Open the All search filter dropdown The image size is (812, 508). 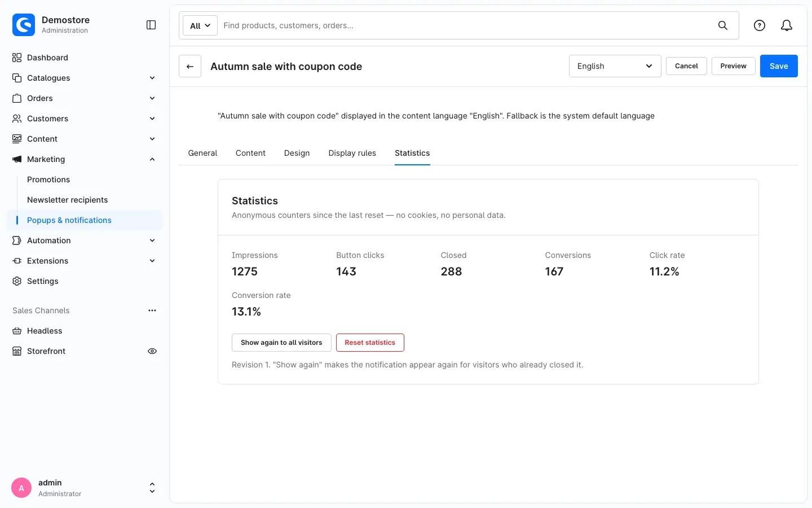200,25
